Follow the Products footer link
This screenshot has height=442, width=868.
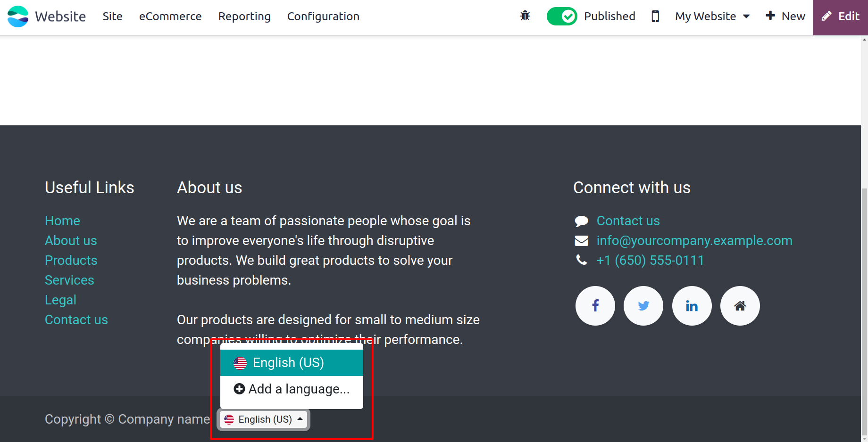click(71, 261)
